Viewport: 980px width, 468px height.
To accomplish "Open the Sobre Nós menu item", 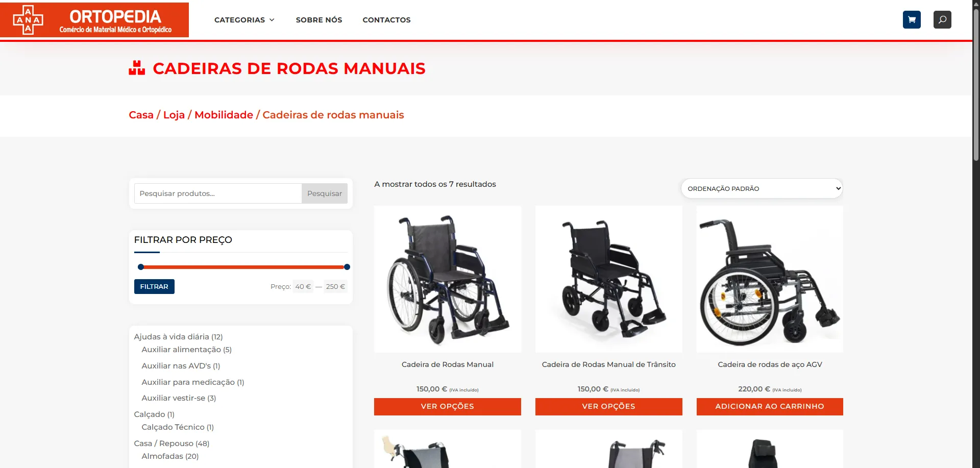I will pyautogui.click(x=319, y=20).
